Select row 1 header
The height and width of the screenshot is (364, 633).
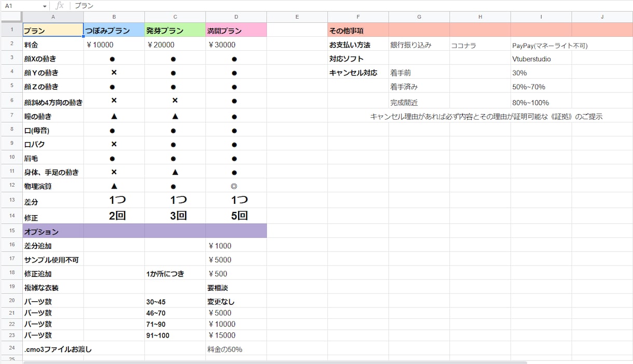[x=11, y=30]
